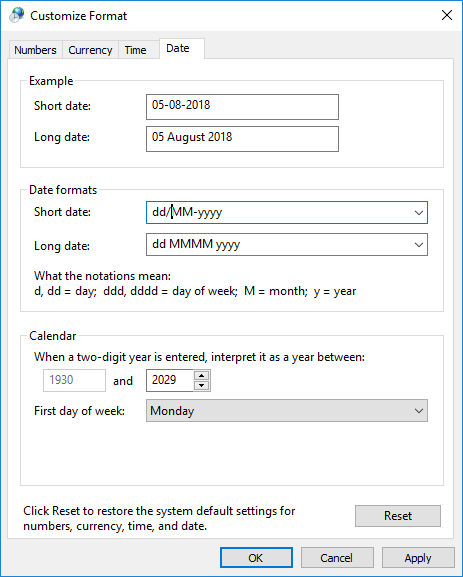This screenshot has height=577, width=463.
Task: Switch to the Numbers tab
Action: (x=35, y=50)
